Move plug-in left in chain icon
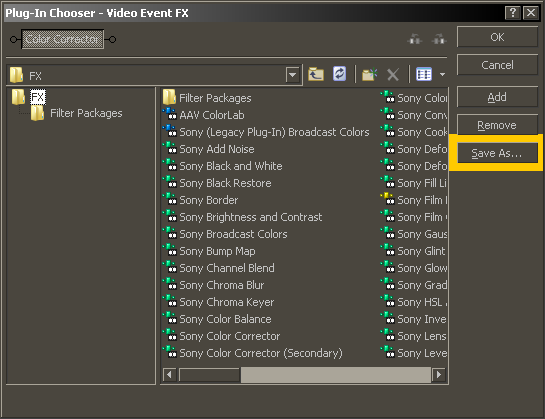This screenshot has height=419, width=545. (x=415, y=39)
